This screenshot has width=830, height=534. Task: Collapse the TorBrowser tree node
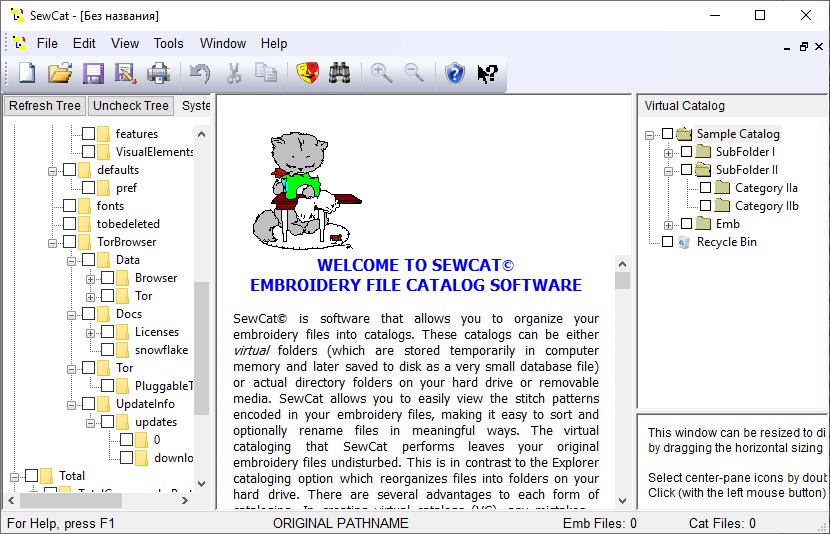[x=52, y=243]
